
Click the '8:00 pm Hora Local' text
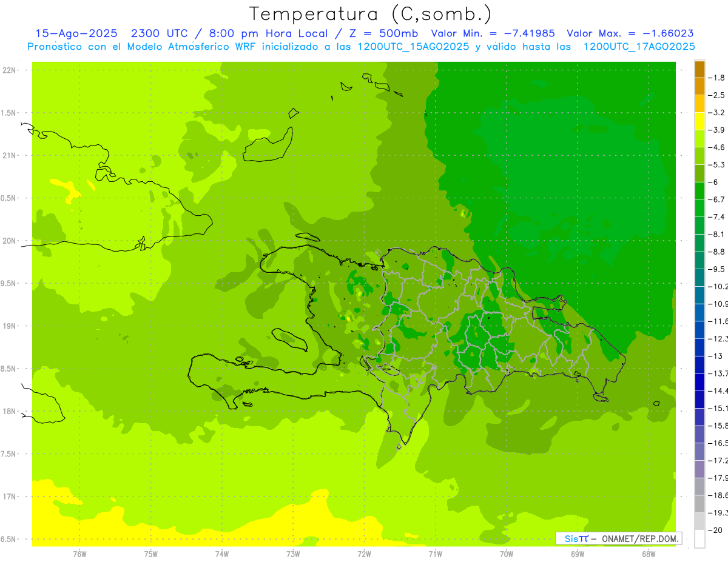(x=268, y=33)
